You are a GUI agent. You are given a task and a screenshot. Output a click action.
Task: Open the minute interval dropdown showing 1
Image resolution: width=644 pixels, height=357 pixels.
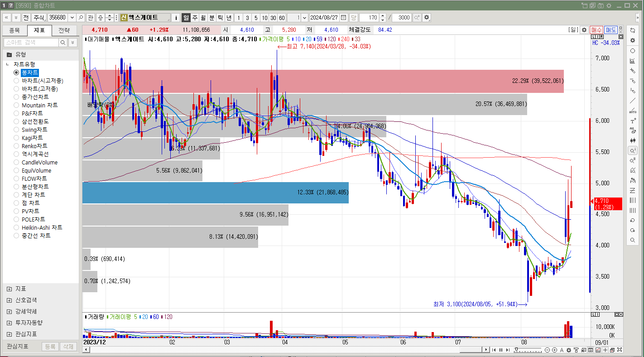click(304, 18)
